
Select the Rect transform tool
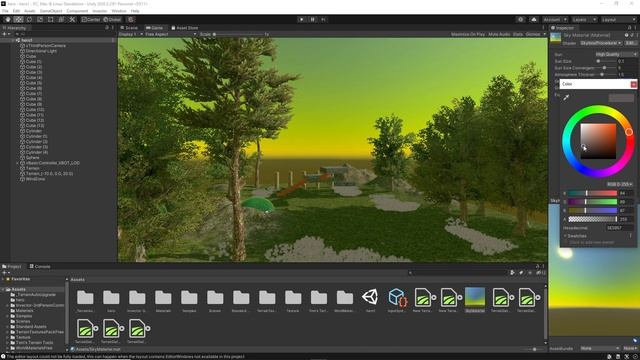coord(51,19)
